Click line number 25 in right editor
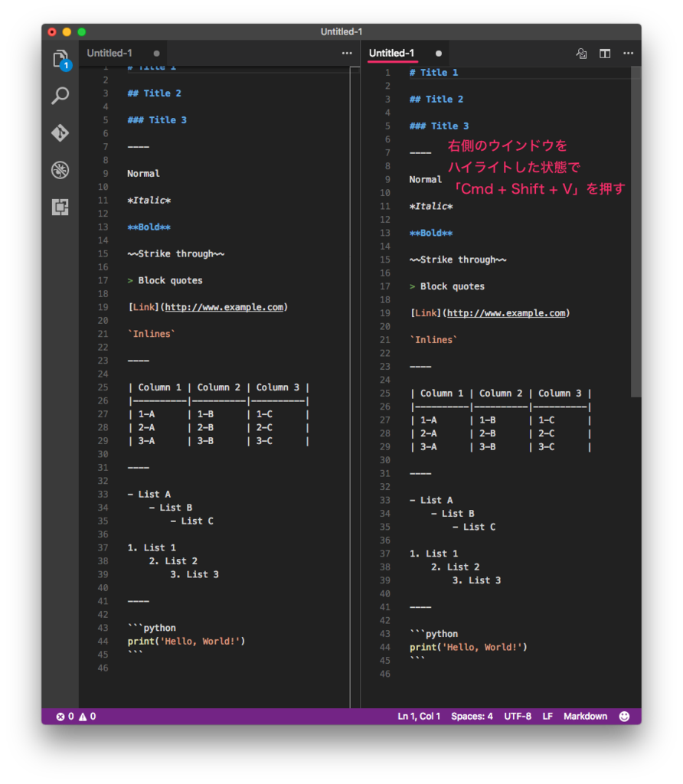This screenshot has width=683, height=784. [384, 394]
